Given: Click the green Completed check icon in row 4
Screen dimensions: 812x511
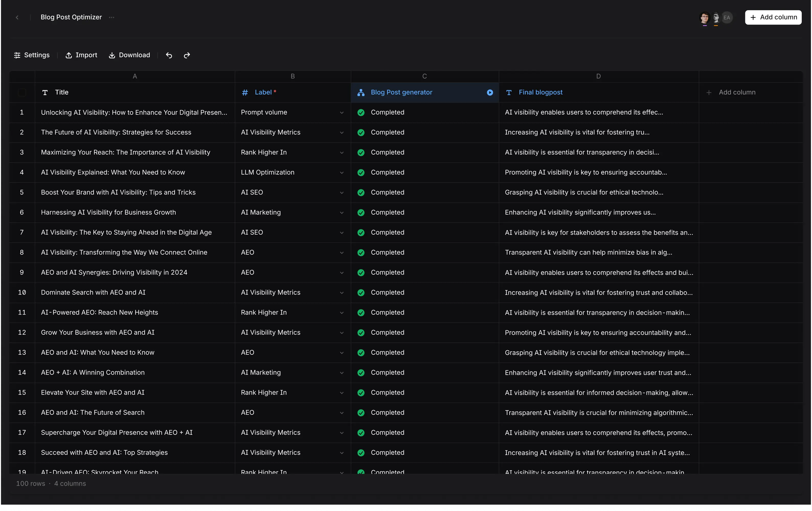Looking at the screenshot, I should pyautogui.click(x=361, y=173).
